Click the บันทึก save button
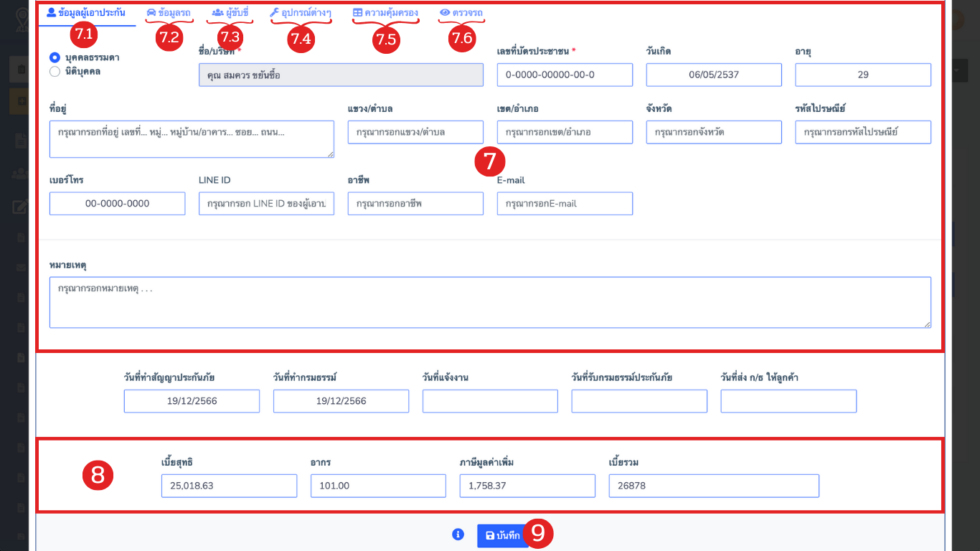The width and height of the screenshot is (980, 551). click(503, 536)
